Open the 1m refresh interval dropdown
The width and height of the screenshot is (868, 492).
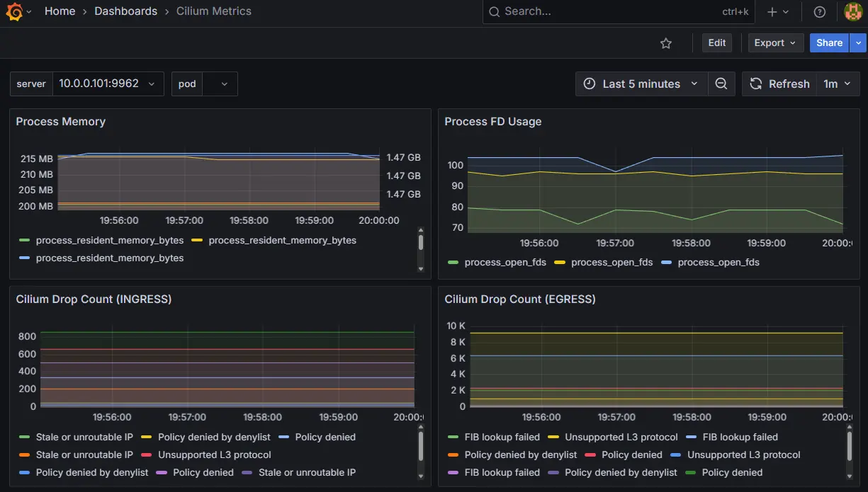coord(838,84)
